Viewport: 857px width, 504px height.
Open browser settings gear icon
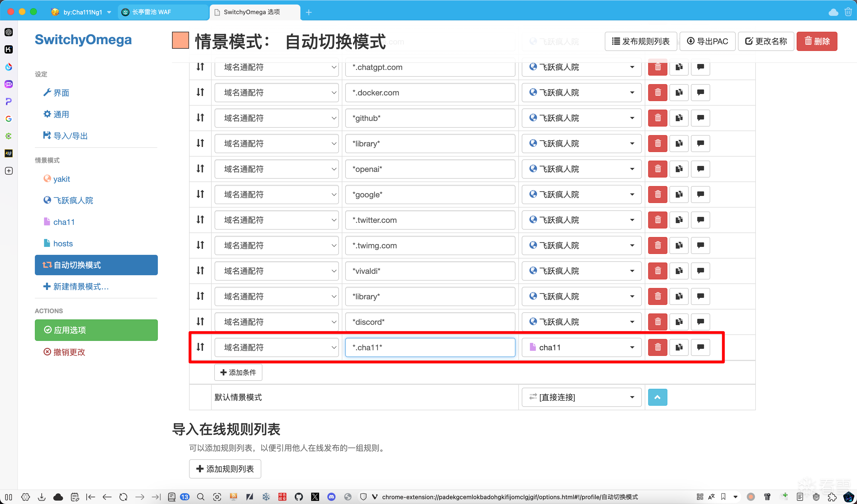[x=25, y=497]
